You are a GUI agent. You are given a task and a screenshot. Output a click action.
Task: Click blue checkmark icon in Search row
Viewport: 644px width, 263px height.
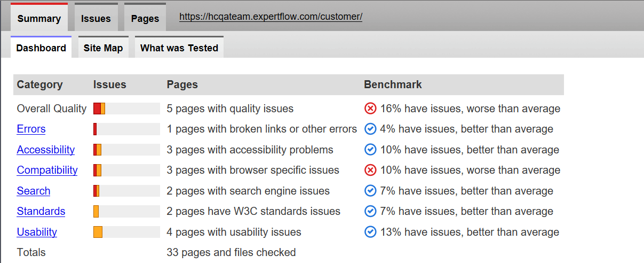370,191
